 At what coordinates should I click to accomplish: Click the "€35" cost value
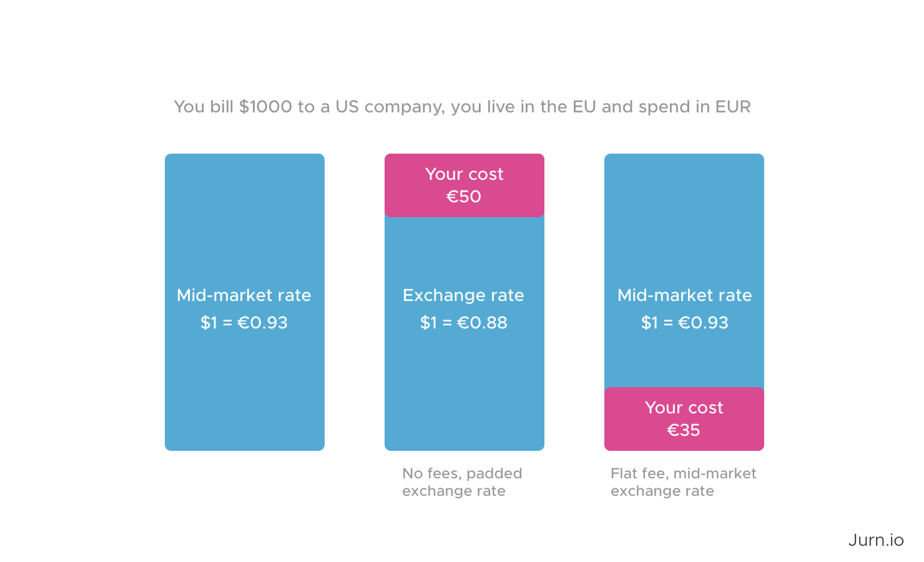[684, 430]
